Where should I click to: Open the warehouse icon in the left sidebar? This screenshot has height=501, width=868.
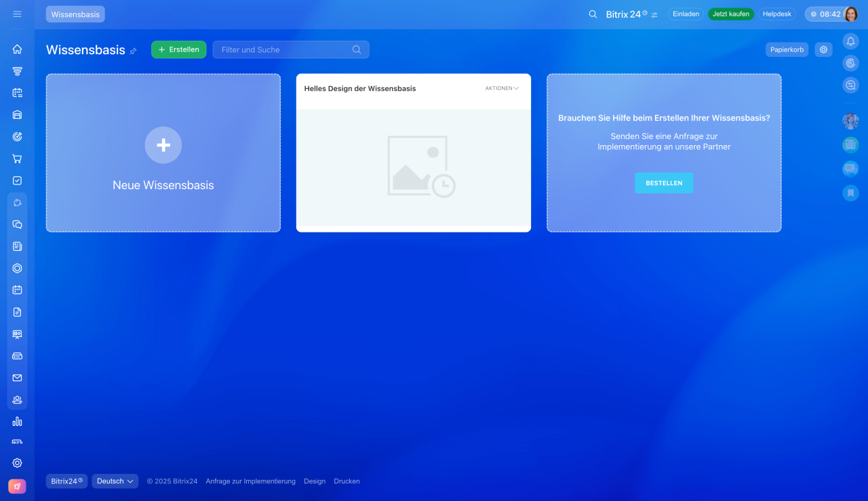(x=17, y=115)
